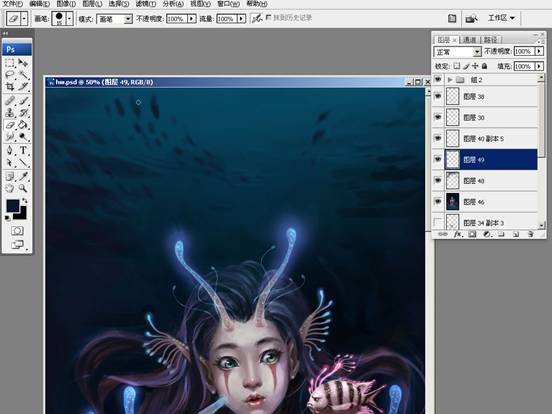552x414 pixels.
Task: Select the Eyedropper tool
Action: [x=23, y=176]
